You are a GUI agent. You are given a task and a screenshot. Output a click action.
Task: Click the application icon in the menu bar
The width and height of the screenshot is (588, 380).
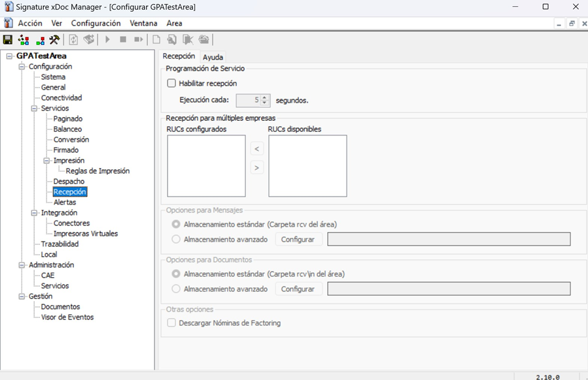[8, 23]
